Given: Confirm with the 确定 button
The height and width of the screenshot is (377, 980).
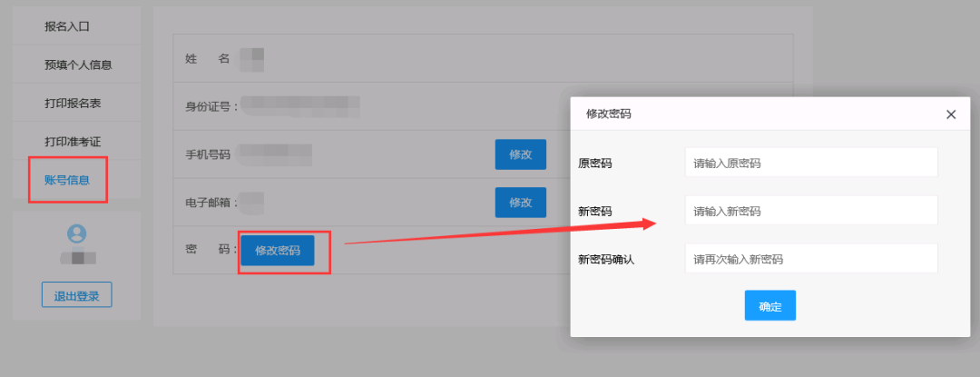Looking at the screenshot, I should (770, 305).
